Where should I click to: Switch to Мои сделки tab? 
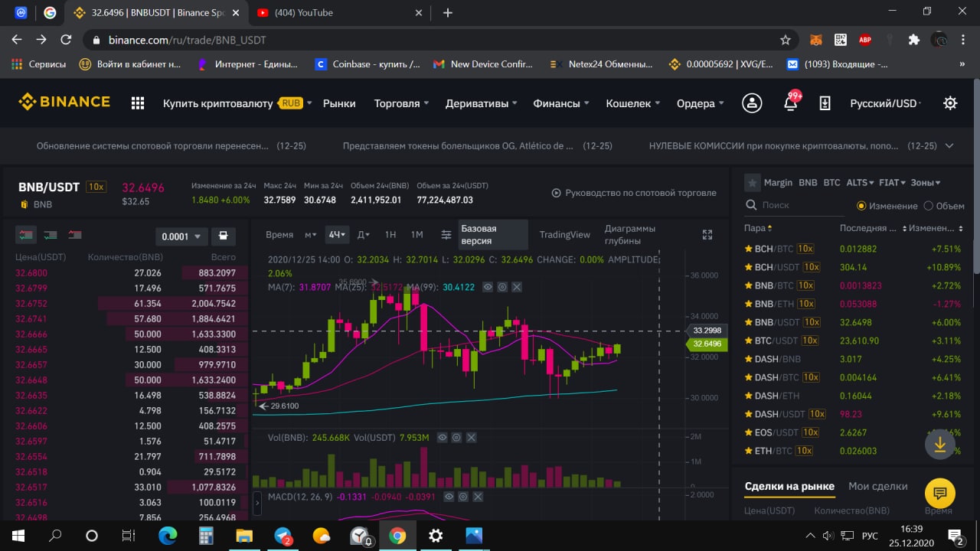point(877,486)
